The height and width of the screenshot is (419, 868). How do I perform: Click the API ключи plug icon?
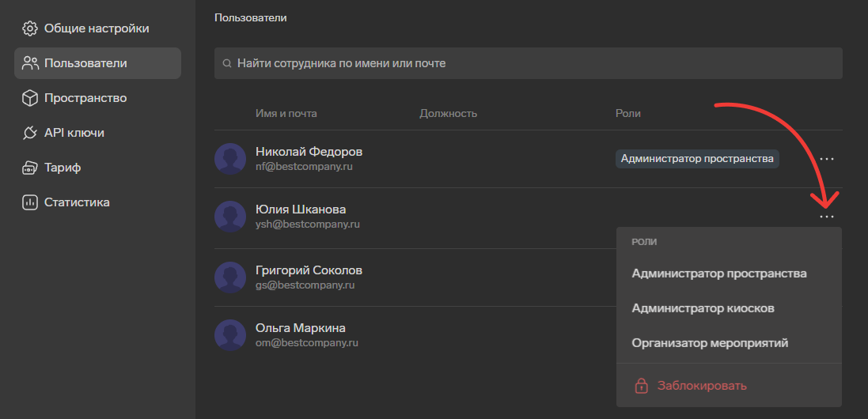click(x=29, y=133)
